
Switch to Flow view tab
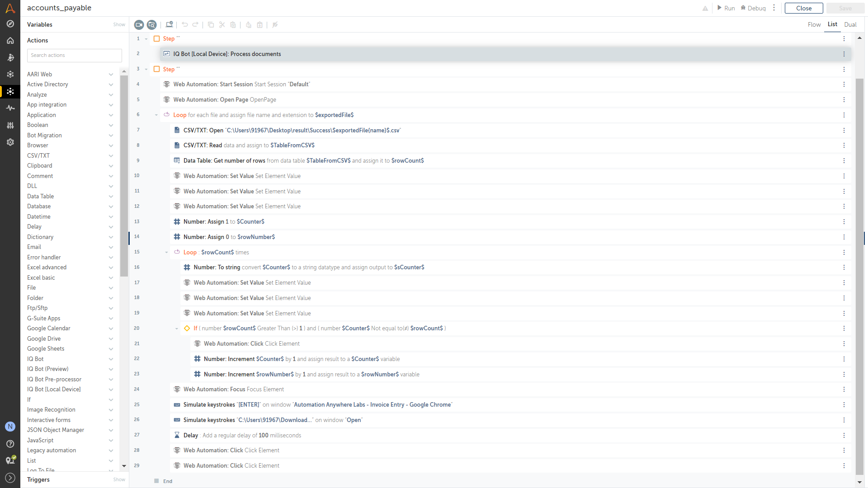[x=814, y=25]
